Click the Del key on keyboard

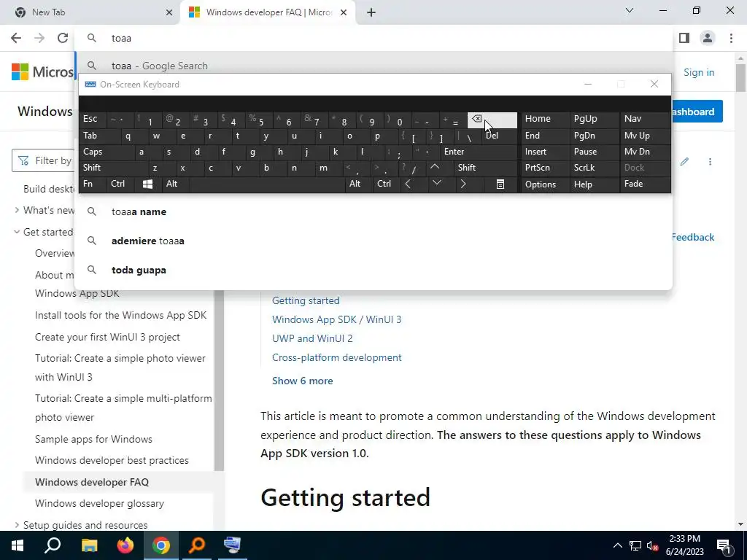499,136
